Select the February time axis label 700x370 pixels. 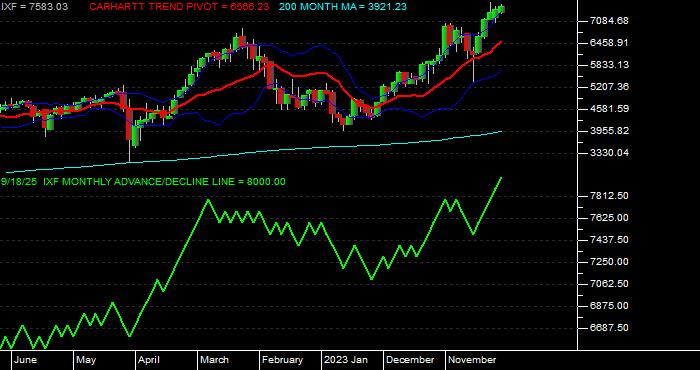(x=283, y=360)
